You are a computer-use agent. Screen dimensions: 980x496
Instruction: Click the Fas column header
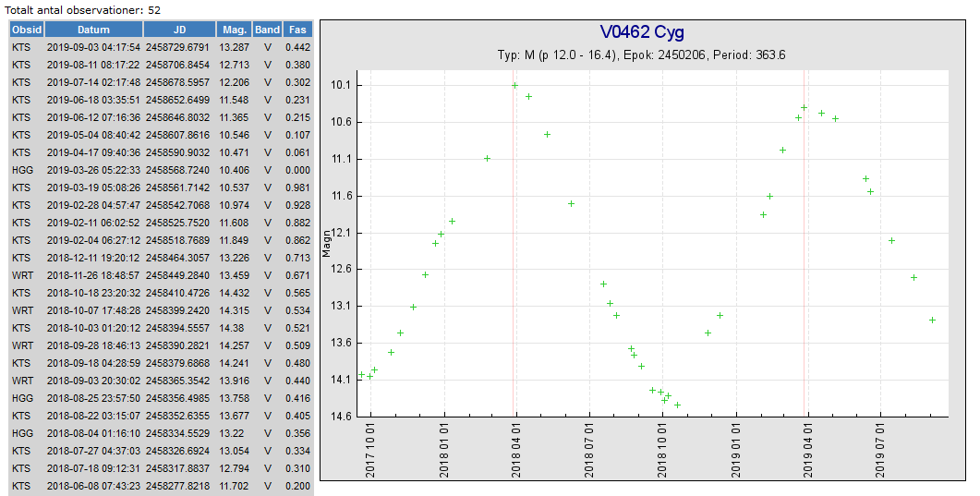tap(297, 30)
